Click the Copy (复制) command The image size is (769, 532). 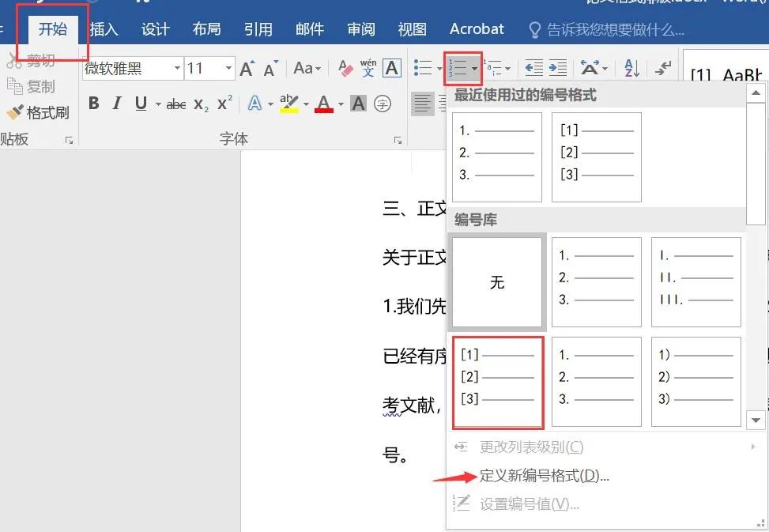point(31,87)
